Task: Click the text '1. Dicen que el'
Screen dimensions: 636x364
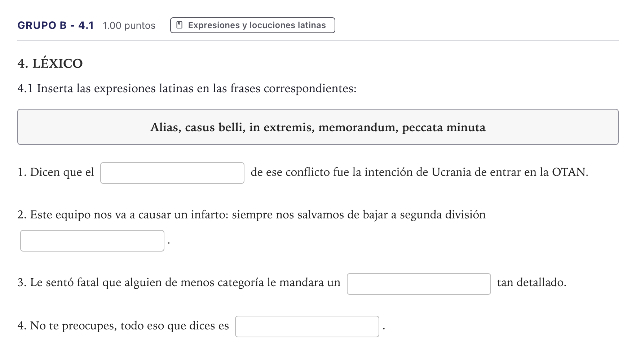Action: [56, 172]
